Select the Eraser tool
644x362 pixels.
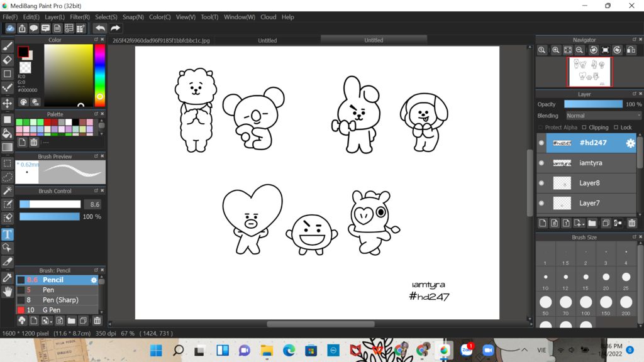[x=8, y=60]
